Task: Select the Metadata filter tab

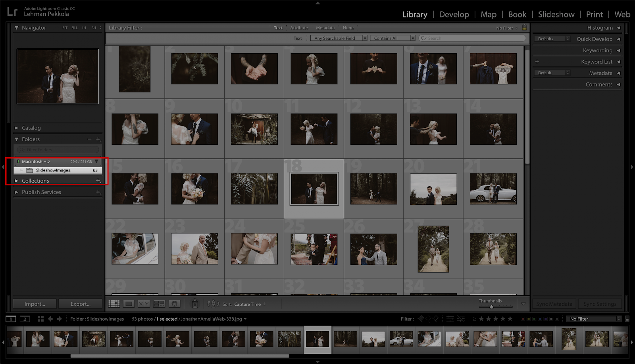Action: click(x=325, y=28)
